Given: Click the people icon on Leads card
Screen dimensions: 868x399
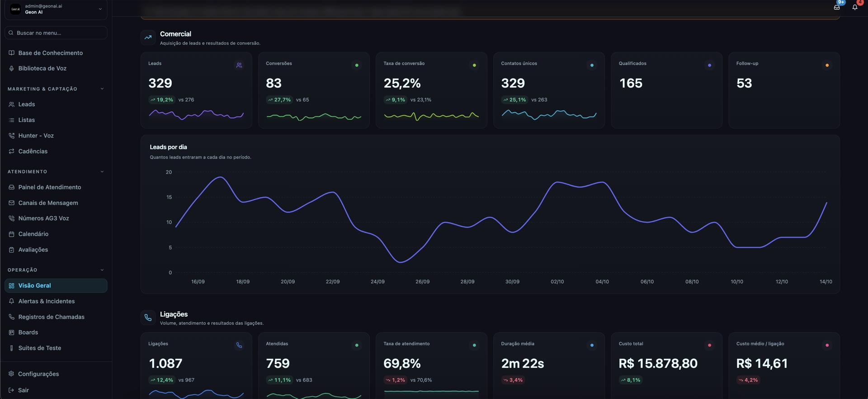Looking at the screenshot, I should tap(239, 65).
